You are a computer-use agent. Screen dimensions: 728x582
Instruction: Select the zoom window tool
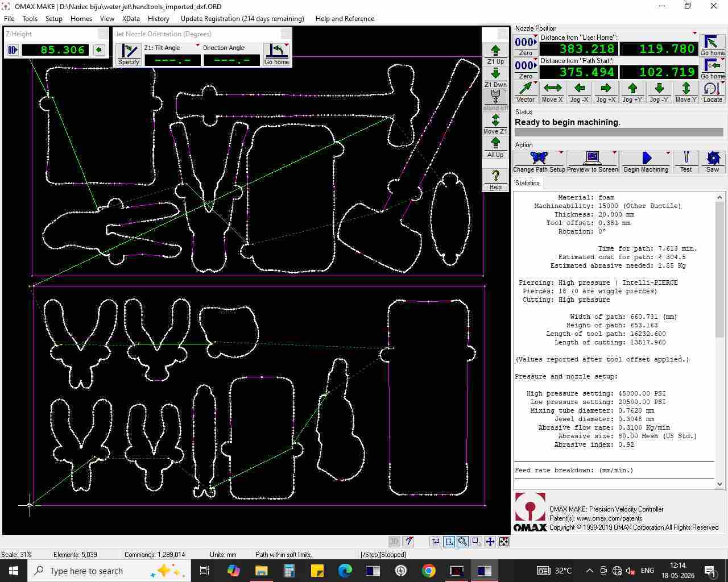click(476, 542)
